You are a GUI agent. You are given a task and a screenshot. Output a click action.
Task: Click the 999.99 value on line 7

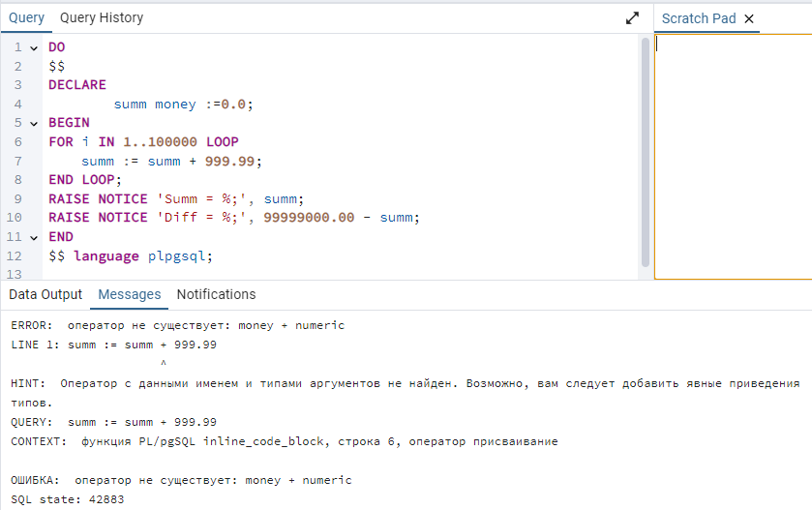pos(229,161)
